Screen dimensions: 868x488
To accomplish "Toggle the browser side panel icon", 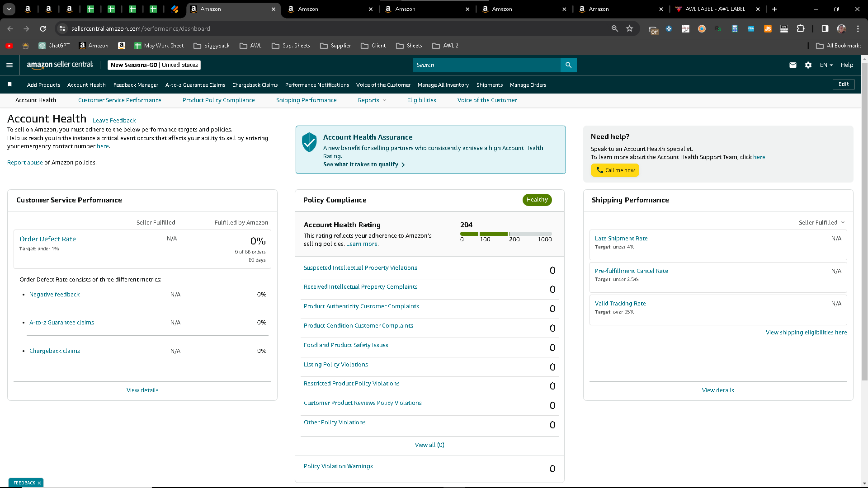I will 825,28.
